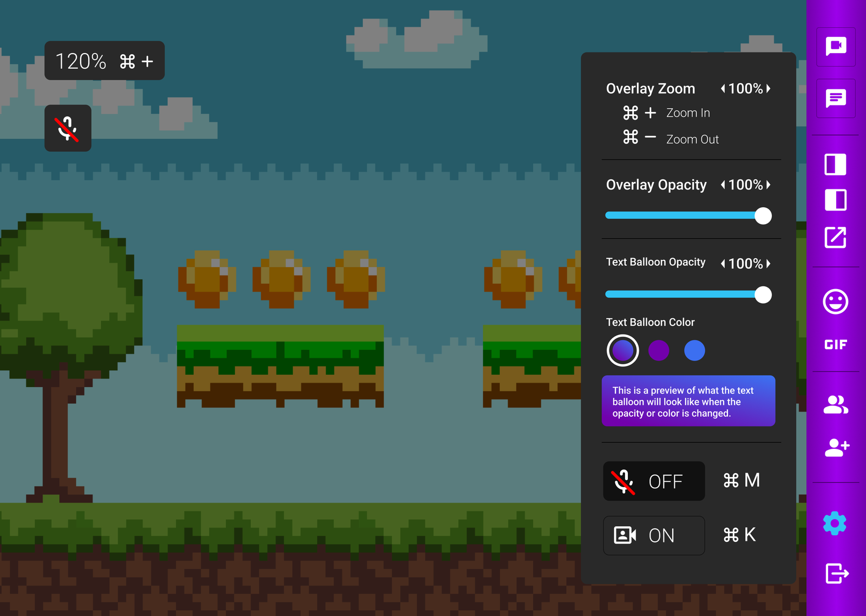Screen dimensions: 866x616
Task: Click the Text Balloon Opacity heading
Action: [x=655, y=263]
